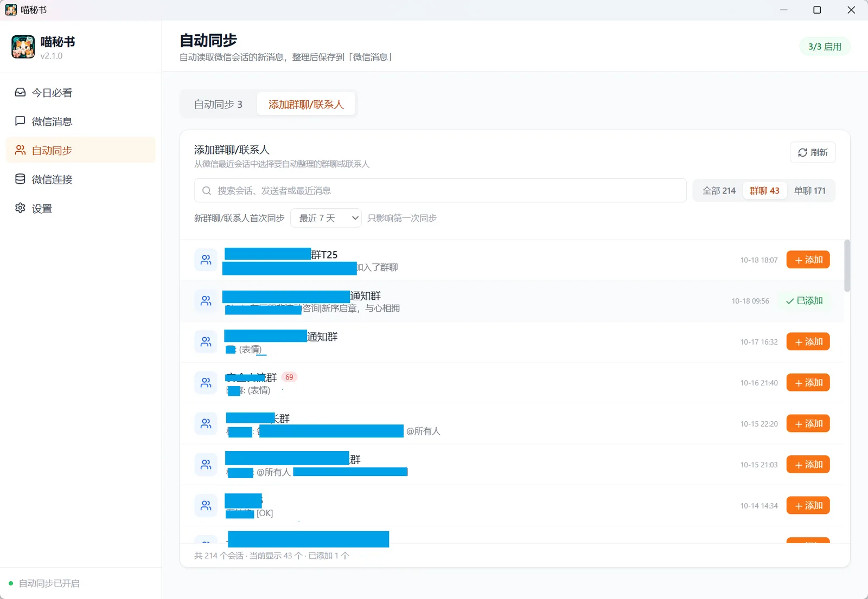Viewport: 868px width, 599px height.
Task: Maximize the 喵秘书 window
Action: point(817,10)
